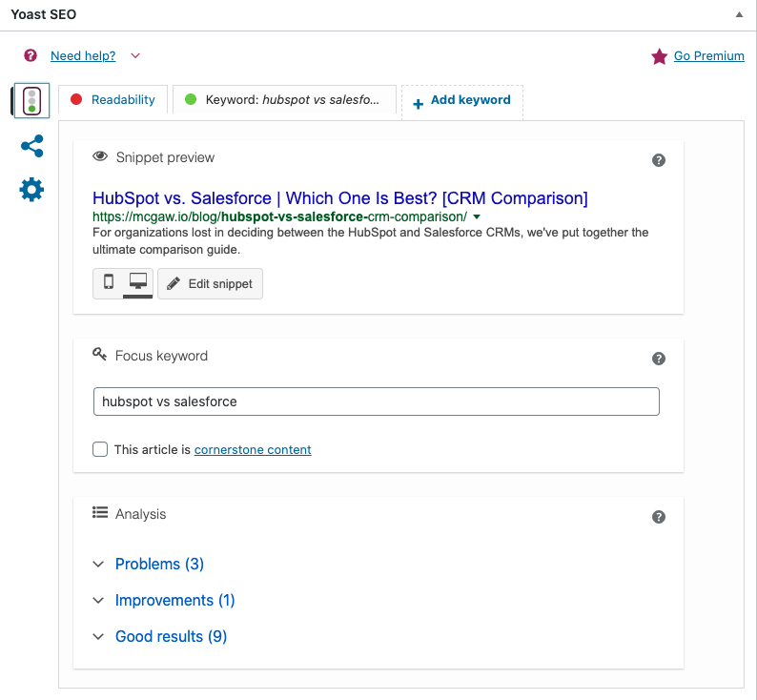Click the red Readability status dot
Viewport: 757px width, 700px height.
[x=76, y=99]
